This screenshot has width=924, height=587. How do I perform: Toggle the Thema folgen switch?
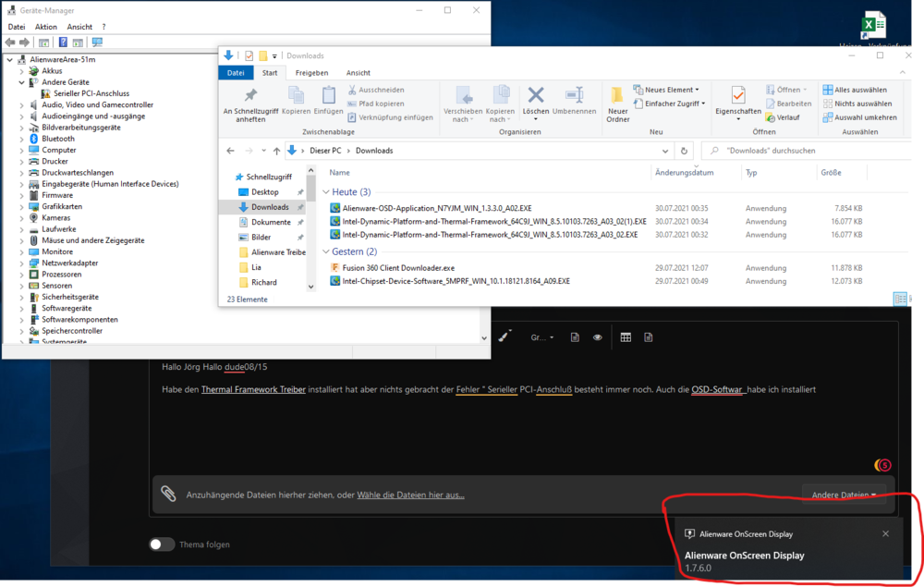tap(162, 544)
